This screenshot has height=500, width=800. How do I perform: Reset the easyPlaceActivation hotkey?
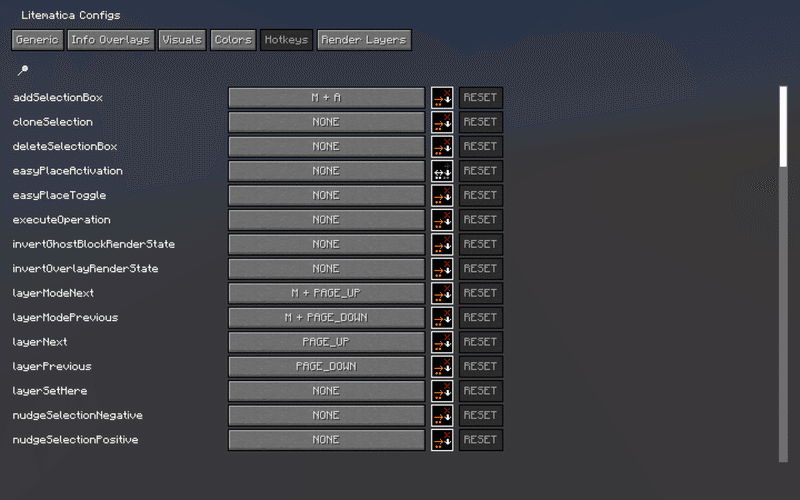coord(481,171)
